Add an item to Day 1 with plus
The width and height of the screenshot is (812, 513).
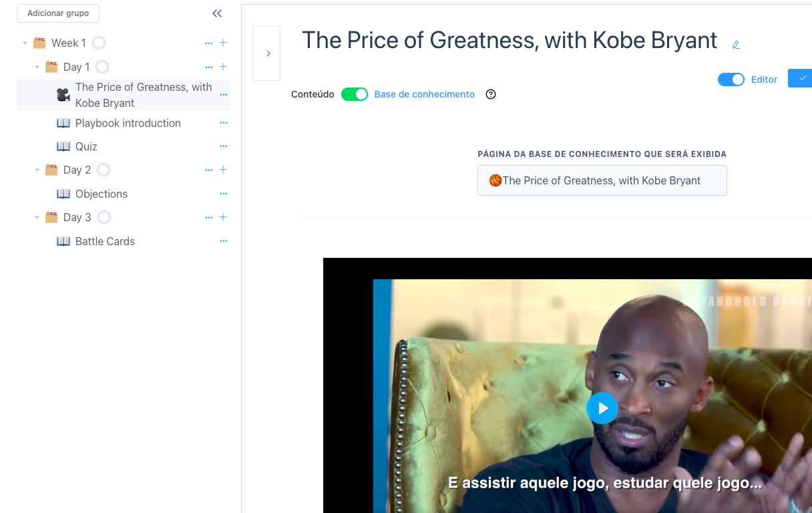tap(223, 67)
